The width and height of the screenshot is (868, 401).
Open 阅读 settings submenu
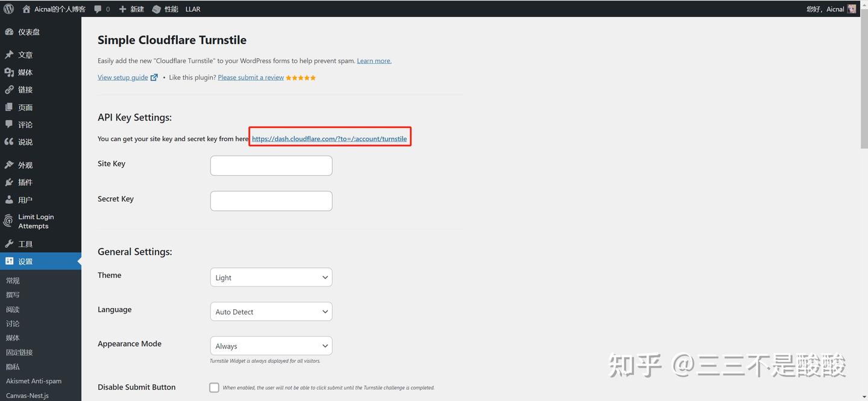pos(13,309)
